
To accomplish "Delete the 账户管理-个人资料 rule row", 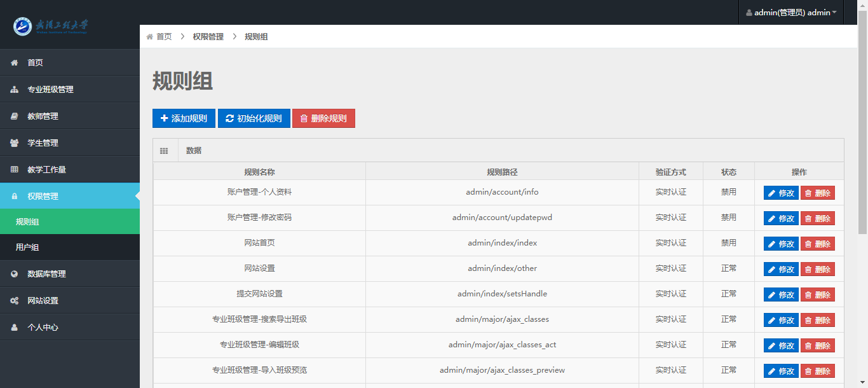I will point(817,193).
